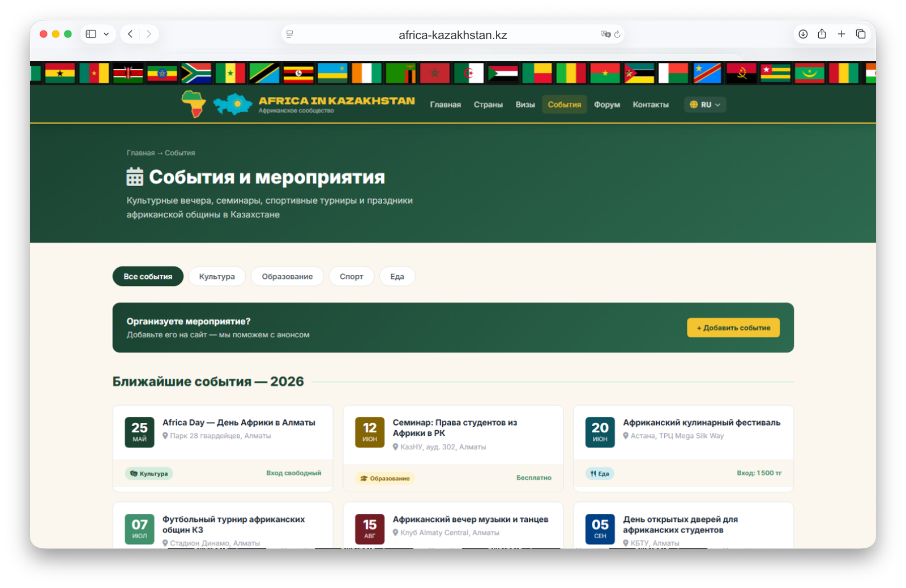Open the Футбольный турнир event title
This screenshot has height=588, width=906.
point(233,525)
